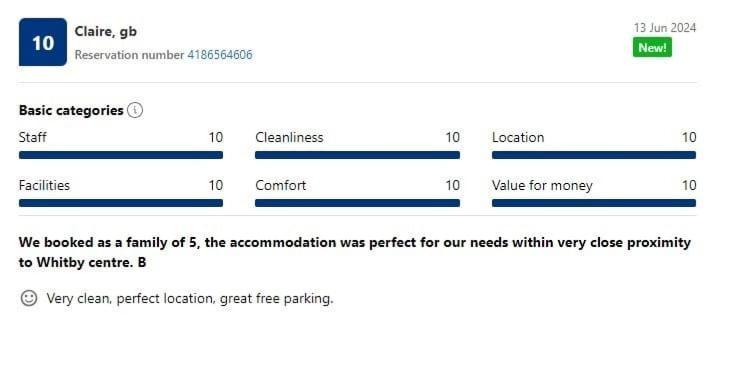Click the Staff rating bar

tap(121, 155)
